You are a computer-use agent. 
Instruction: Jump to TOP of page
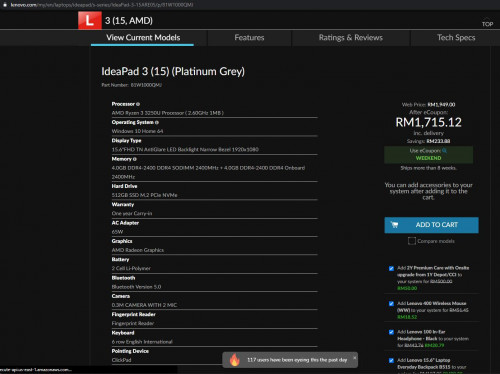pyautogui.click(x=487, y=23)
